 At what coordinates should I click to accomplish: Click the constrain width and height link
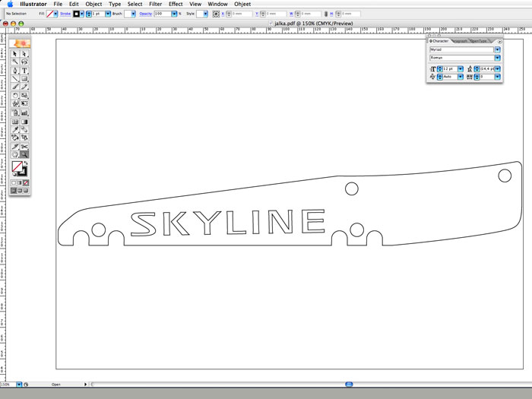(326, 14)
